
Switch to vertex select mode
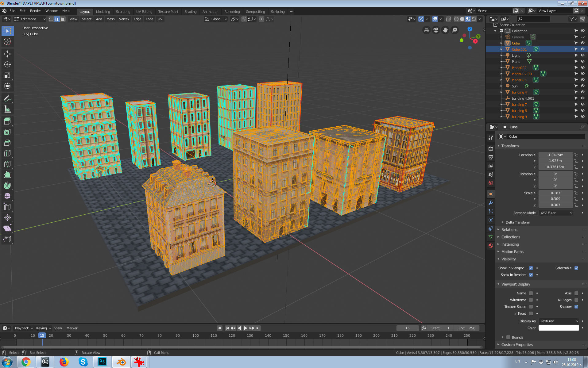click(51, 19)
